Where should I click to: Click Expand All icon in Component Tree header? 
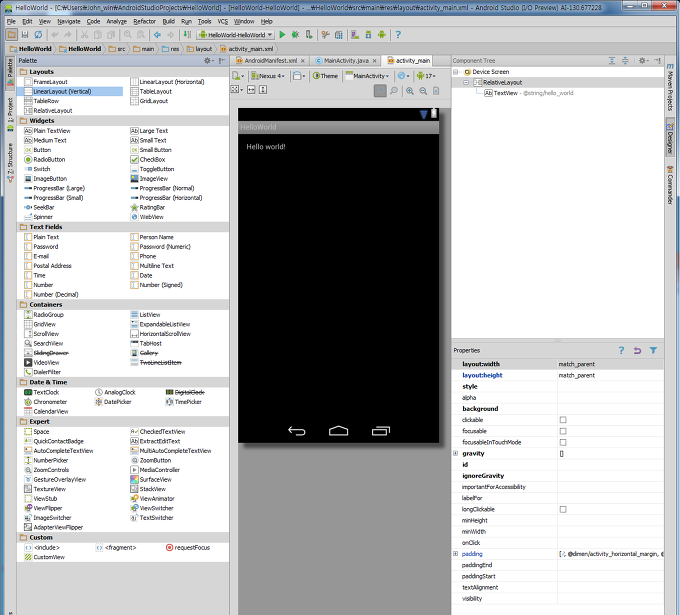click(612, 61)
